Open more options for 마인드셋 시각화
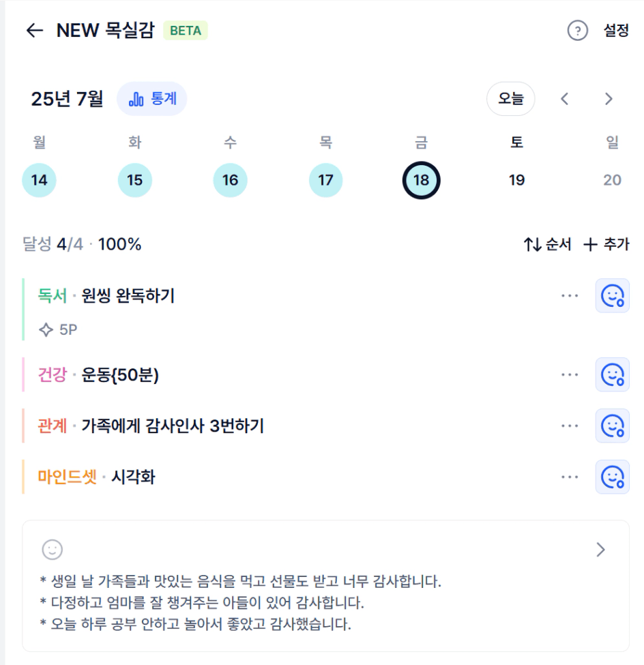644x665 pixels. click(570, 477)
